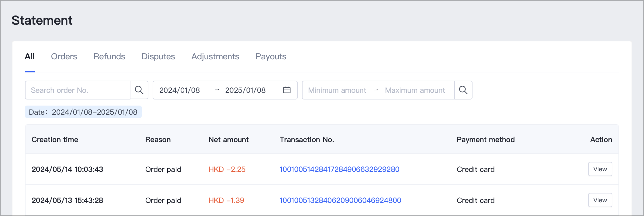Viewport: 644px width, 216px height.
Task: Open the Refunds tab
Action: pyautogui.click(x=109, y=57)
